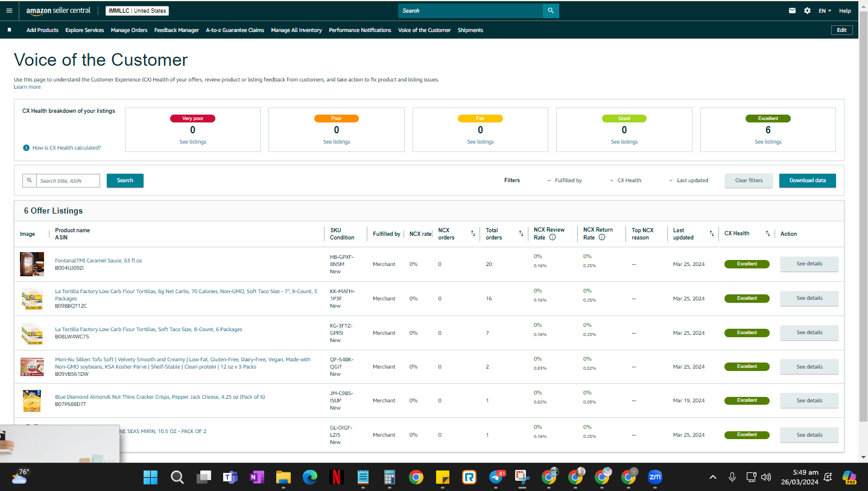Click the info icon beside CX Health calculated
Image resolution: width=868 pixels, height=491 pixels.
[27, 148]
